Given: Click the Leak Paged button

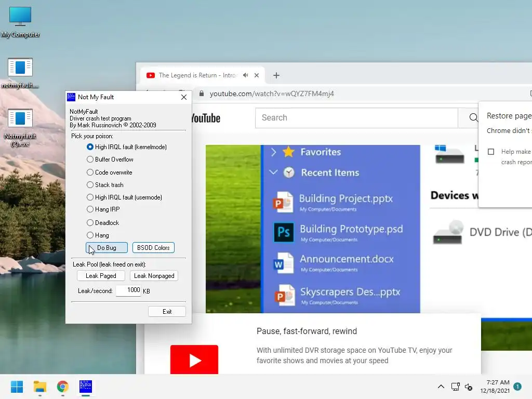Looking at the screenshot, I should 101,276.
